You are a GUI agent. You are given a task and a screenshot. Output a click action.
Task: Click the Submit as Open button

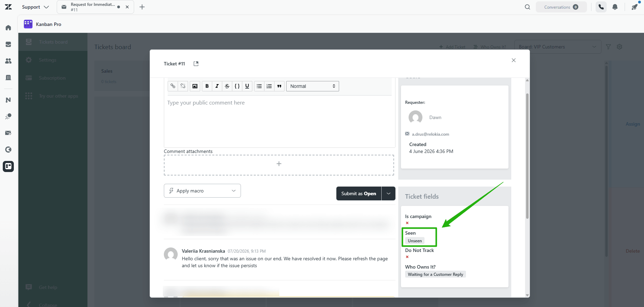359,193
